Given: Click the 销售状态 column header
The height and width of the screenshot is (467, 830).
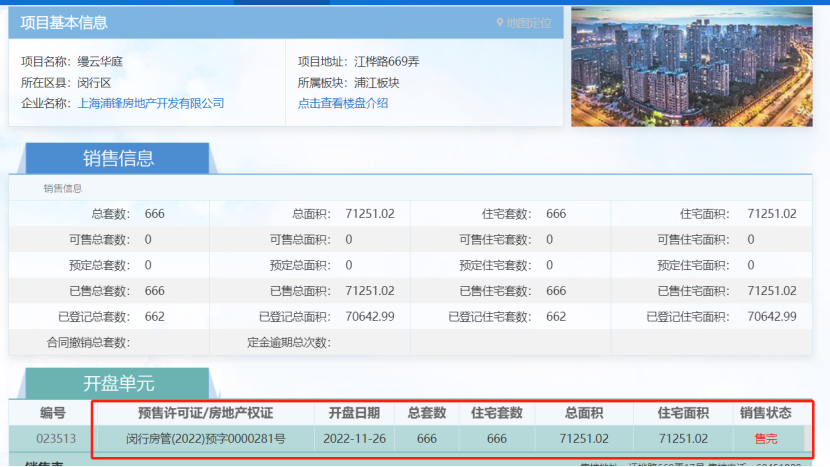Looking at the screenshot, I should 765,413.
